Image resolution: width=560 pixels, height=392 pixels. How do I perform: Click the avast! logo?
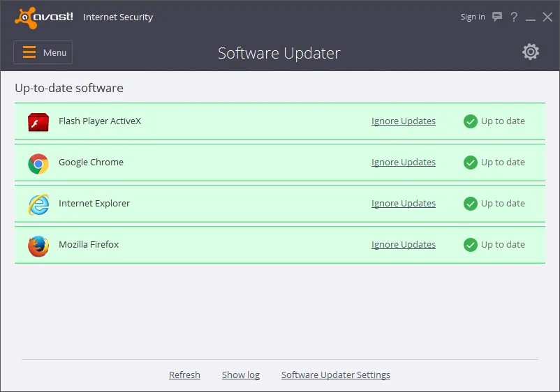tap(43, 17)
